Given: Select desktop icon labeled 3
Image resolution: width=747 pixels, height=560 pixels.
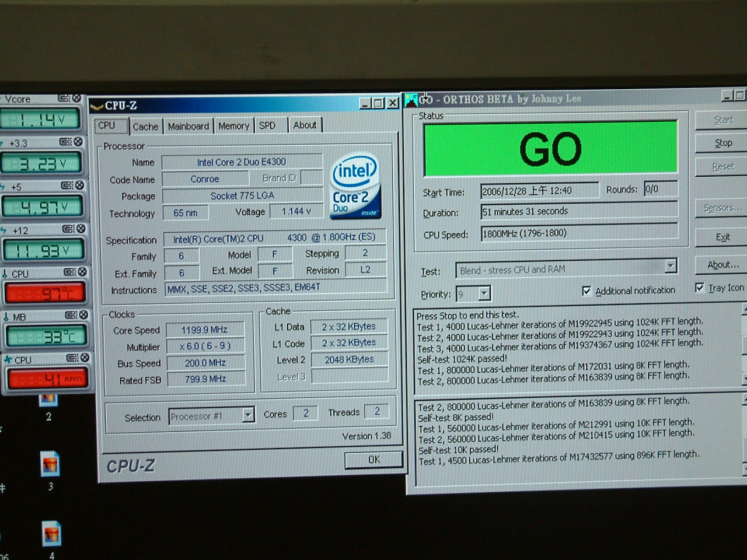Looking at the screenshot, I should (x=50, y=464).
